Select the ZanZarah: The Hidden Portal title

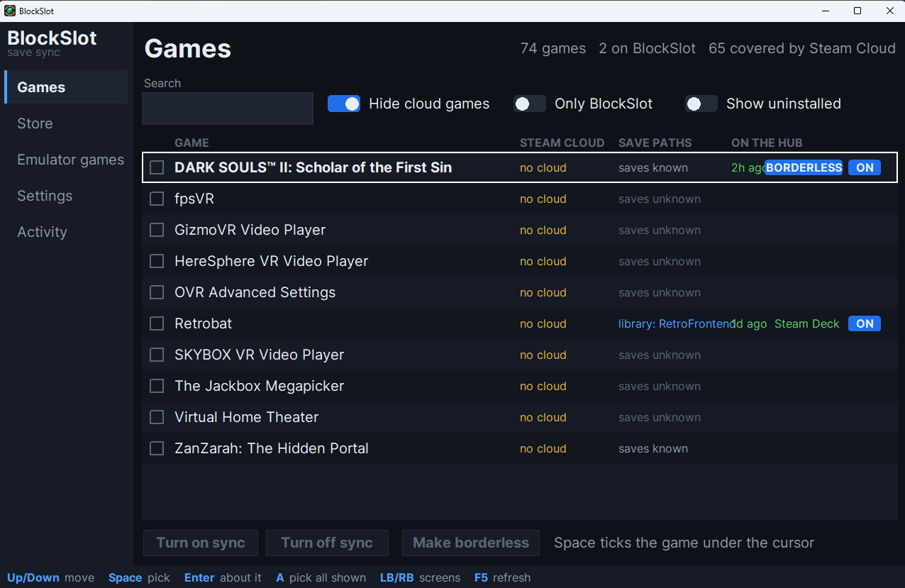[x=272, y=448]
